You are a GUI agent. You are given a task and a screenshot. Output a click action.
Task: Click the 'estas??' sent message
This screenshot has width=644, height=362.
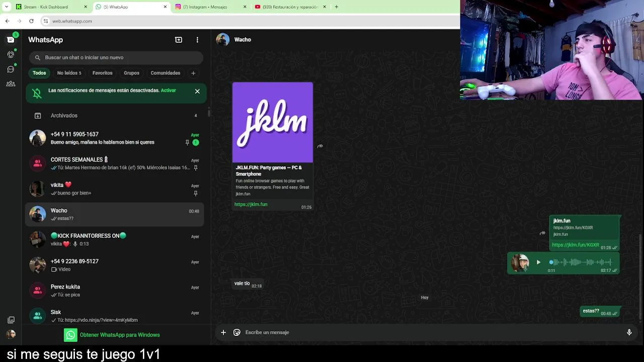(x=600, y=312)
